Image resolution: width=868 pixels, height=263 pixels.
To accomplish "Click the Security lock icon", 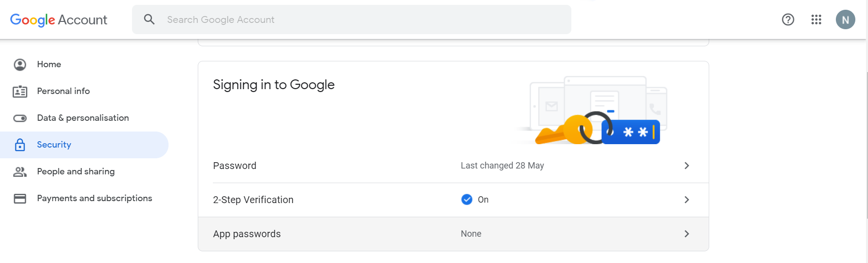I will [20, 145].
